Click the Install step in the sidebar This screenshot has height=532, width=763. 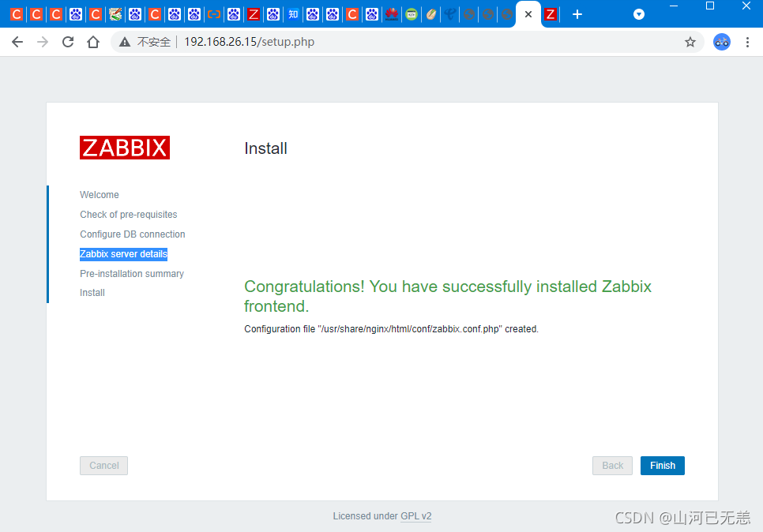click(92, 293)
